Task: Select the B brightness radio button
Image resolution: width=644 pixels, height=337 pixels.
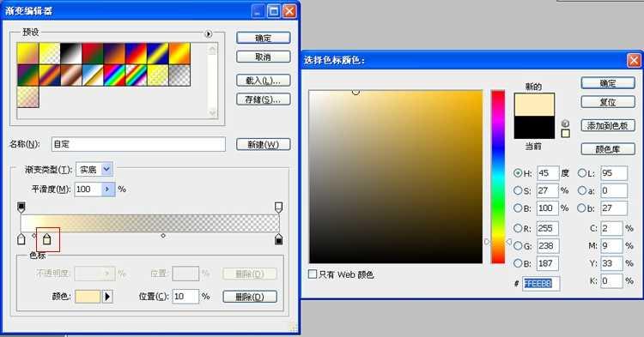Action: tap(518, 208)
